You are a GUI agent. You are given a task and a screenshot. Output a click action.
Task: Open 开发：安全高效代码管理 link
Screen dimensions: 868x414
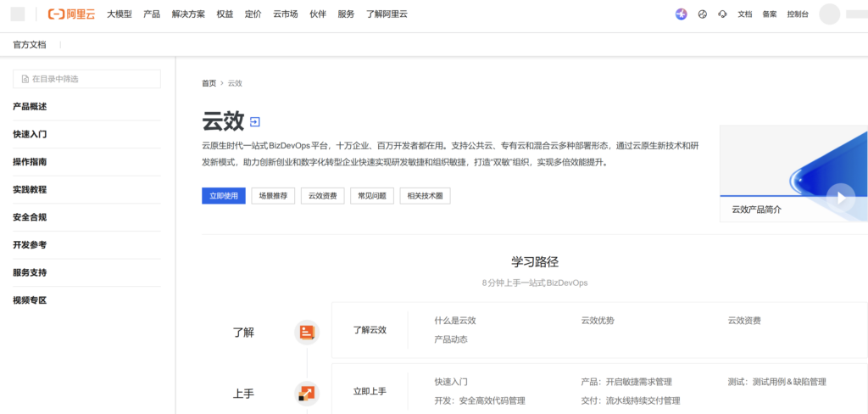click(480, 400)
